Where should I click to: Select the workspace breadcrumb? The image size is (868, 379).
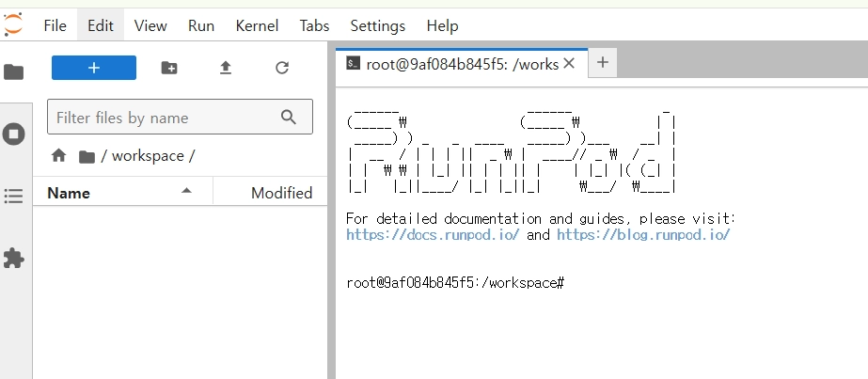[x=148, y=156]
